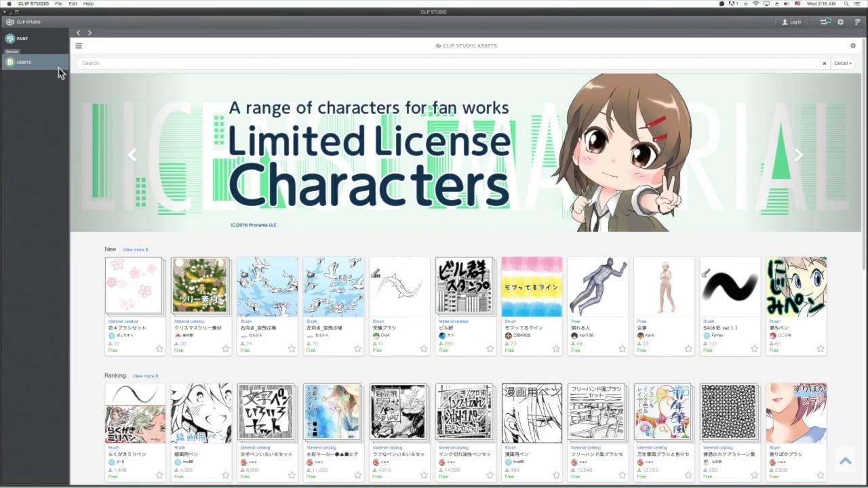Click the page's vertical scrollbar

pyautogui.click(x=864, y=156)
